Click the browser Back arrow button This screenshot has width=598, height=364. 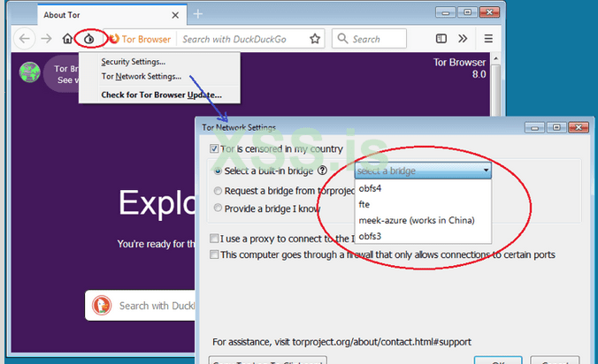point(25,39)
